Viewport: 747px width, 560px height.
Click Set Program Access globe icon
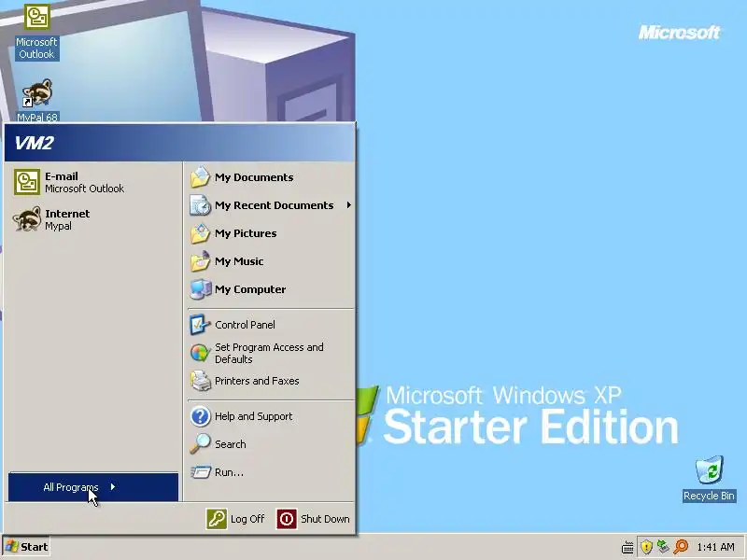(x=200, y=353)
